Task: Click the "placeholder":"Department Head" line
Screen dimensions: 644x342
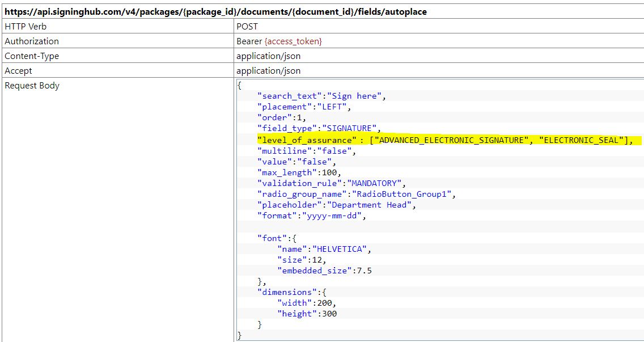Action: tap(337, 205)
